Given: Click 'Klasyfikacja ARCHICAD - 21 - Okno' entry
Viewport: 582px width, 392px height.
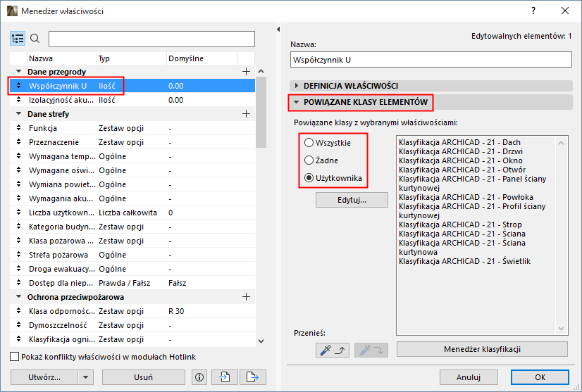Looking at the screenshot, I should [x=461, y=160].
